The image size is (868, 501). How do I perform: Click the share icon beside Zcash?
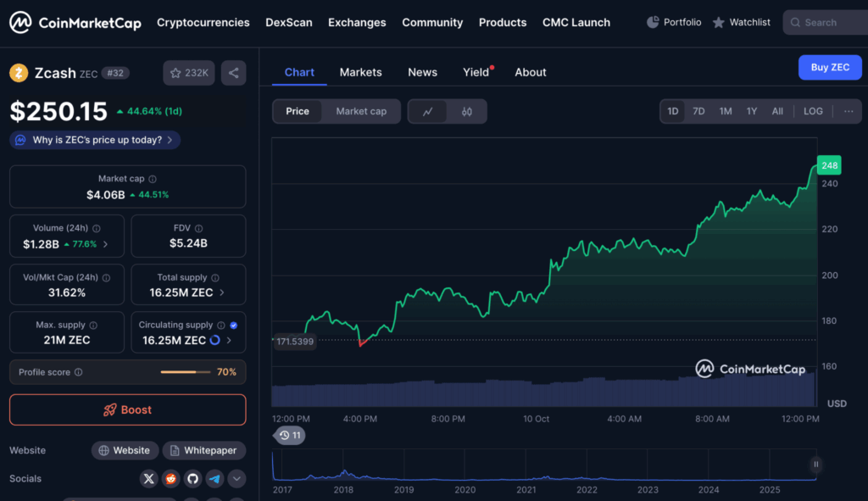click(233, 73)
